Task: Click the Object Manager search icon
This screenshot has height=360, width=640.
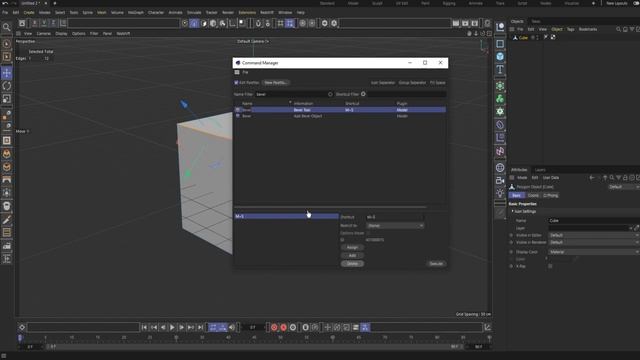Action: point(618,29)
